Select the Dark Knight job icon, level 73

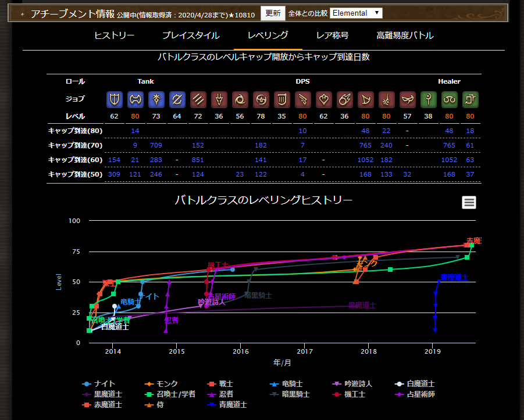156,99
